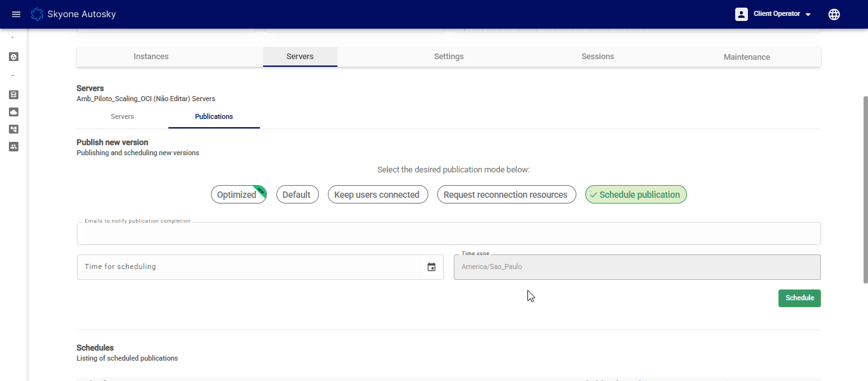Click the green Schedule button

[799, 298]
